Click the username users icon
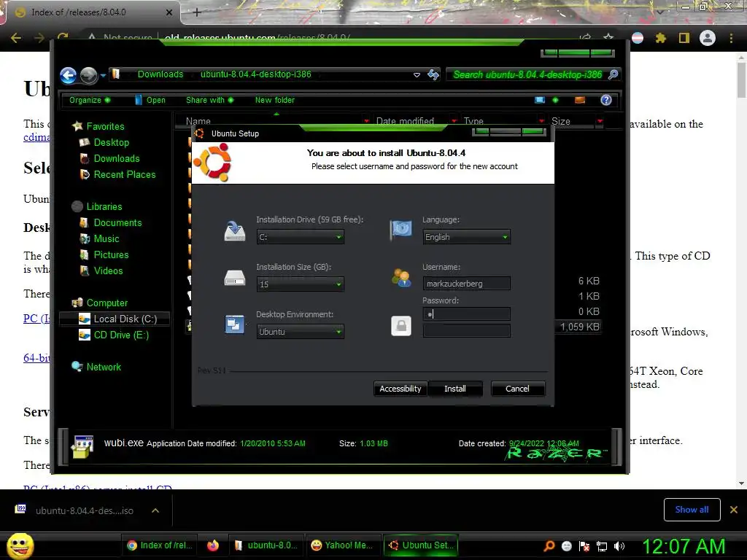 401,278
